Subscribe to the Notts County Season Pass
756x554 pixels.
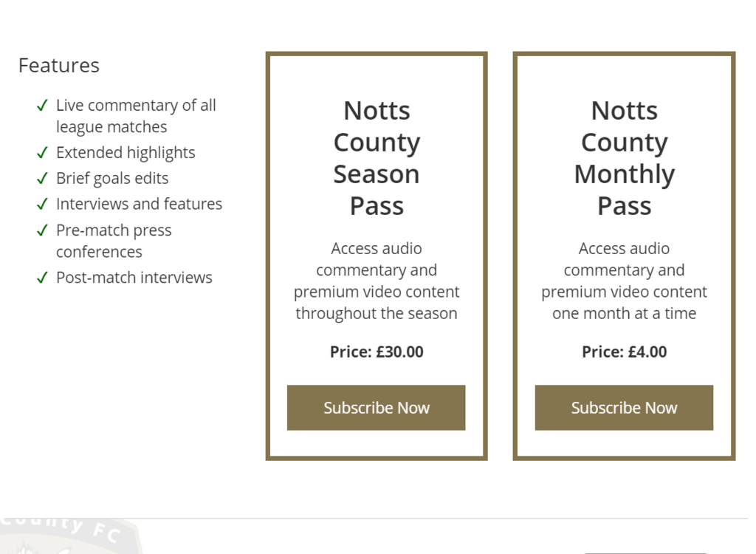coord(376,408)
